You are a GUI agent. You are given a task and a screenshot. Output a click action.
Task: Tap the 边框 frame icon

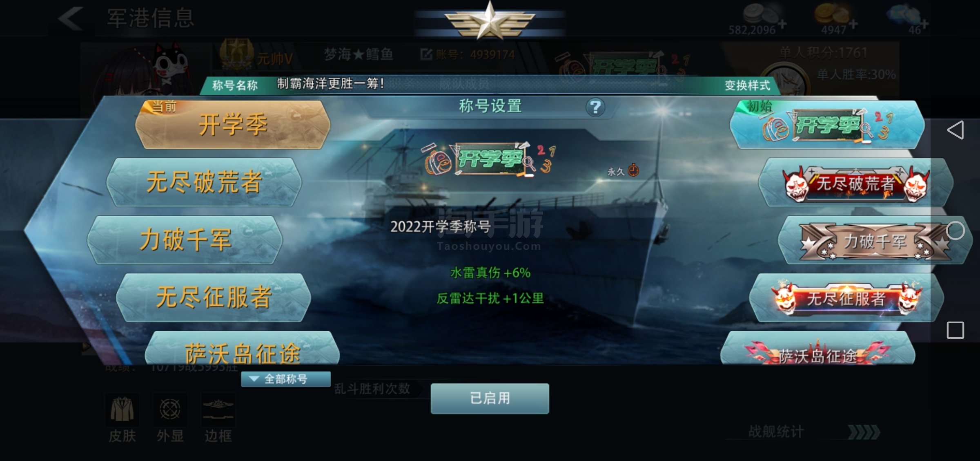(218, 410)
